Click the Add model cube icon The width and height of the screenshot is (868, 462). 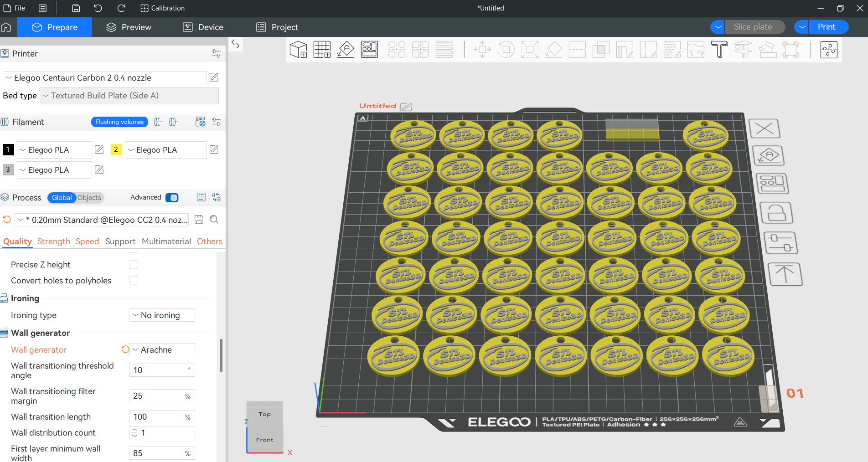(299, 49)
